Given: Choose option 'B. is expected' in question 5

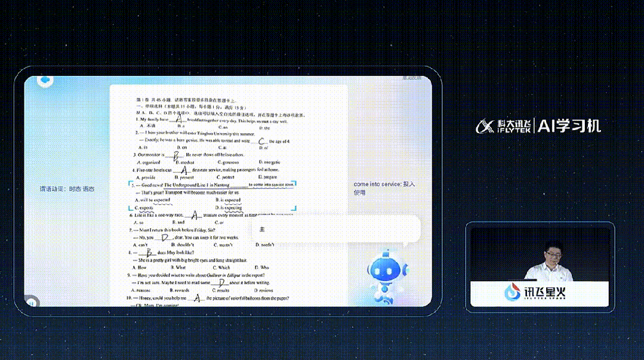Looking at the screenshot, I should 228,200.
